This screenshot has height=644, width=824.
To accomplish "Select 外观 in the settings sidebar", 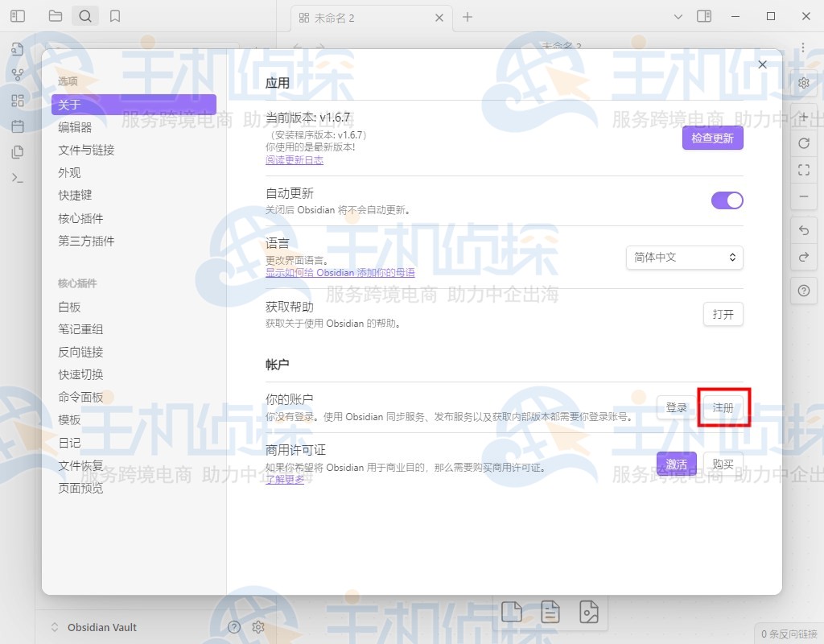I will pyautogui.click(x=69, y=172).
